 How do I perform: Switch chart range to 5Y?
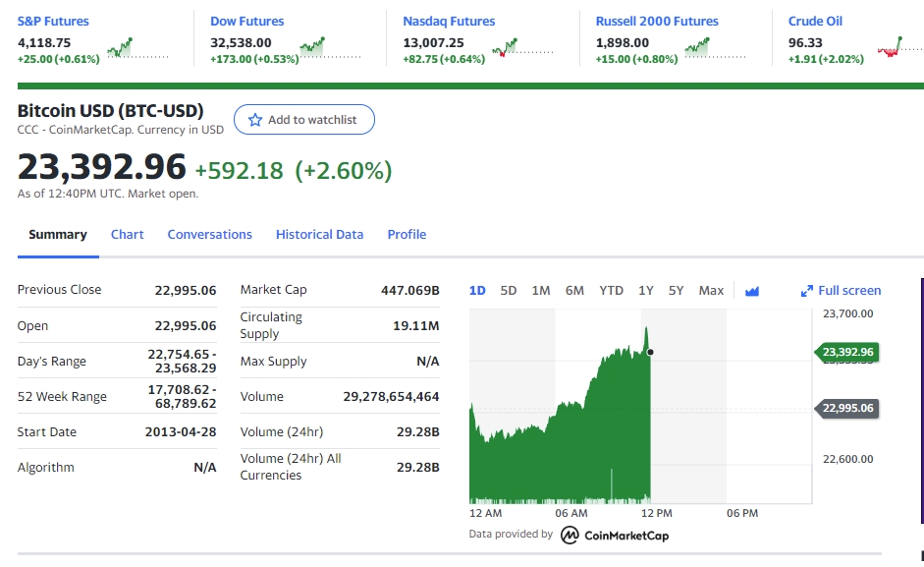676,290
